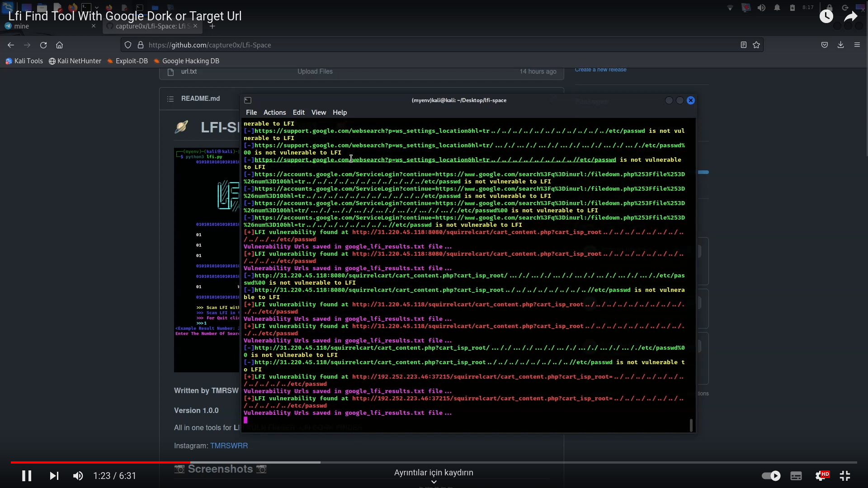The height and width of the screenshot is (488, 868).
Task: Open the terminal View menu
Action: tap(319, 113)
